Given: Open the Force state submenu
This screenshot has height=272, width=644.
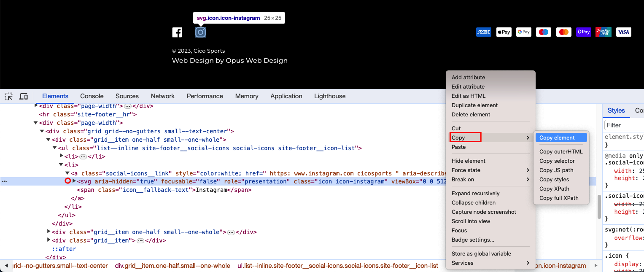Looking at the screenshot, I should click(x=490, y=170).
